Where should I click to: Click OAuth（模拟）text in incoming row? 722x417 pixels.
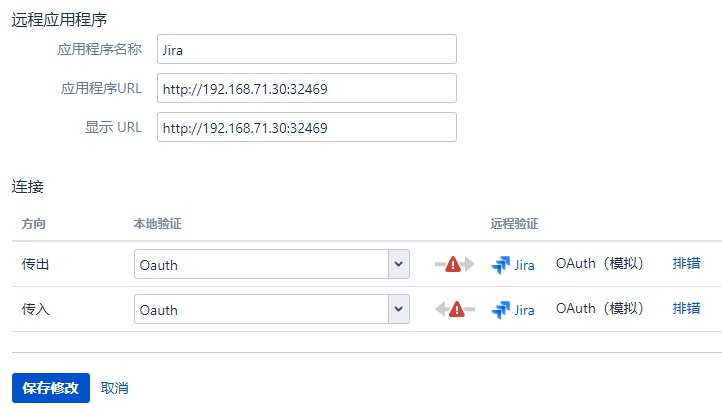pos(600,309)
